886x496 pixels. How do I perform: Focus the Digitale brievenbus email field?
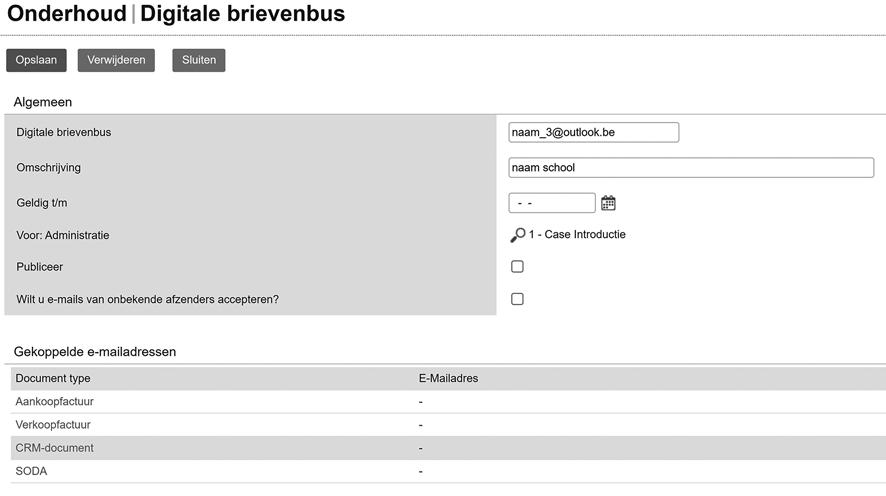[x=593, y=132]
